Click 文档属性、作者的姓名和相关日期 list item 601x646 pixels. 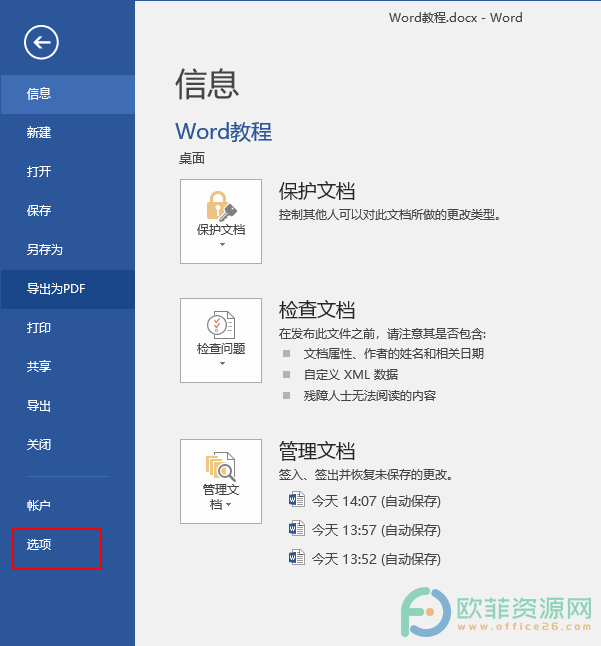pyautogui.click(x=393, y=353)
